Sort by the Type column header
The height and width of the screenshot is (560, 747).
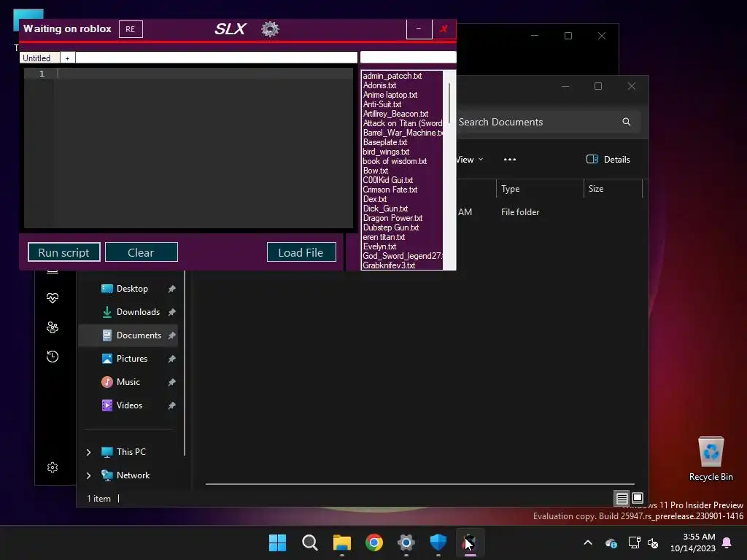pyautogui.click(x=540, y=189)
